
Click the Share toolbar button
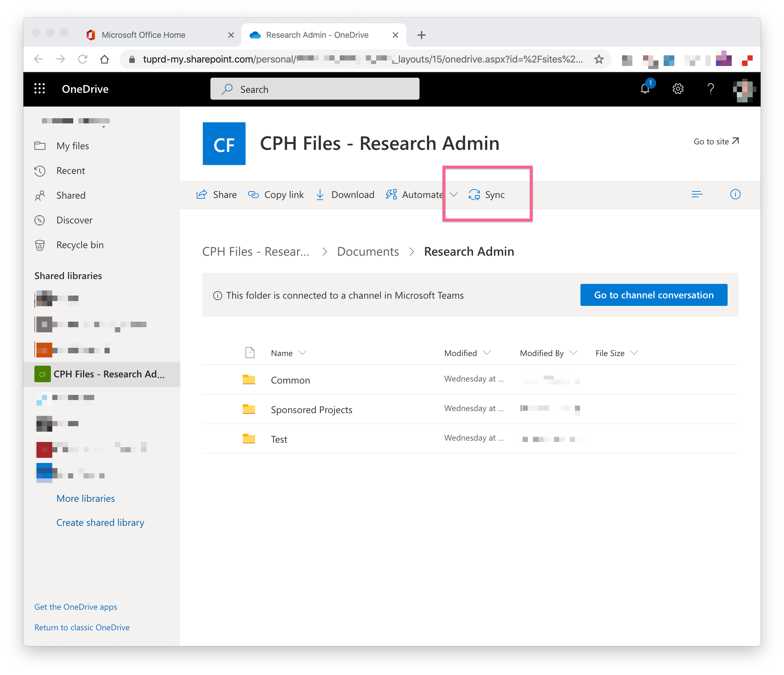tap(216, 195)
